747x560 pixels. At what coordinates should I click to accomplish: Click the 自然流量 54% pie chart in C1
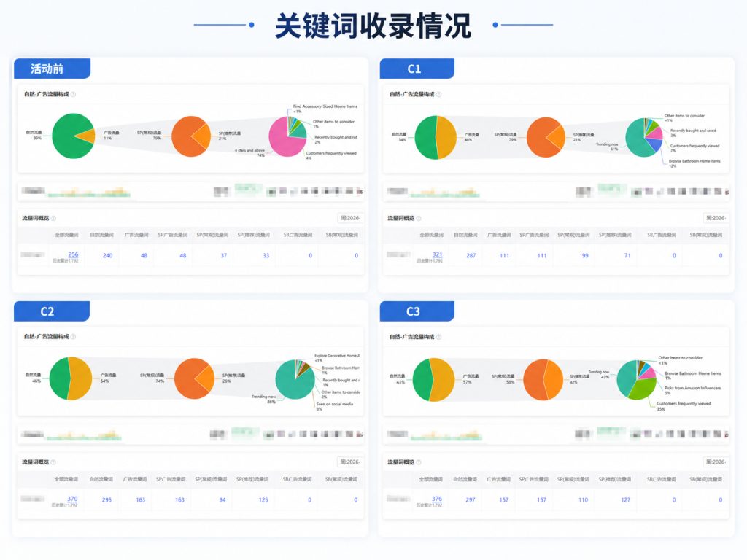436,137
